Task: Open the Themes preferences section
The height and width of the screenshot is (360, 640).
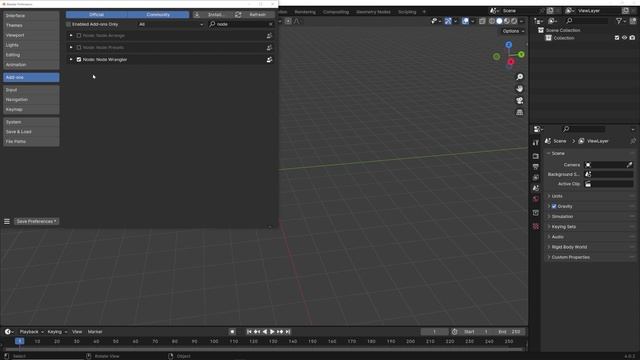Action: (31, 25)
